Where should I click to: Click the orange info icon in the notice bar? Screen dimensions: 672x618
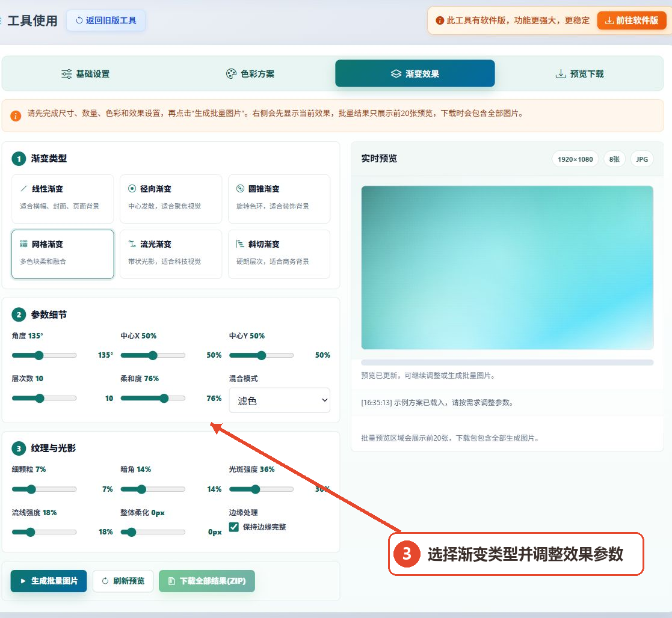tap(16, 115)
